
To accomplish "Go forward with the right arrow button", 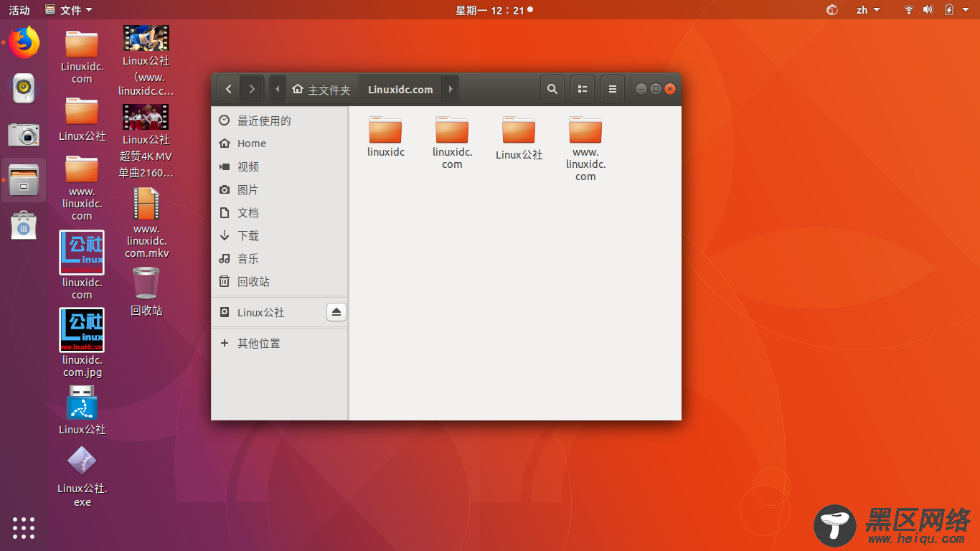I will 251,90.
